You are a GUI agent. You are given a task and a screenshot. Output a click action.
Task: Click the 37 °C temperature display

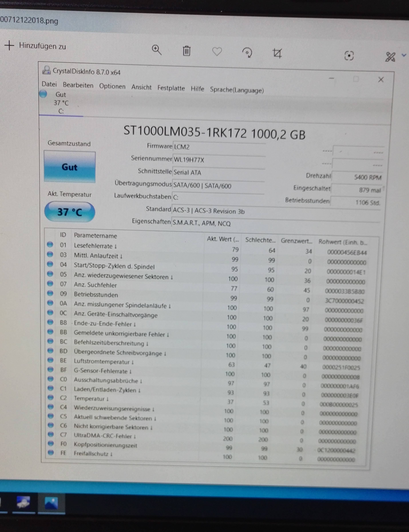[70, 212]
